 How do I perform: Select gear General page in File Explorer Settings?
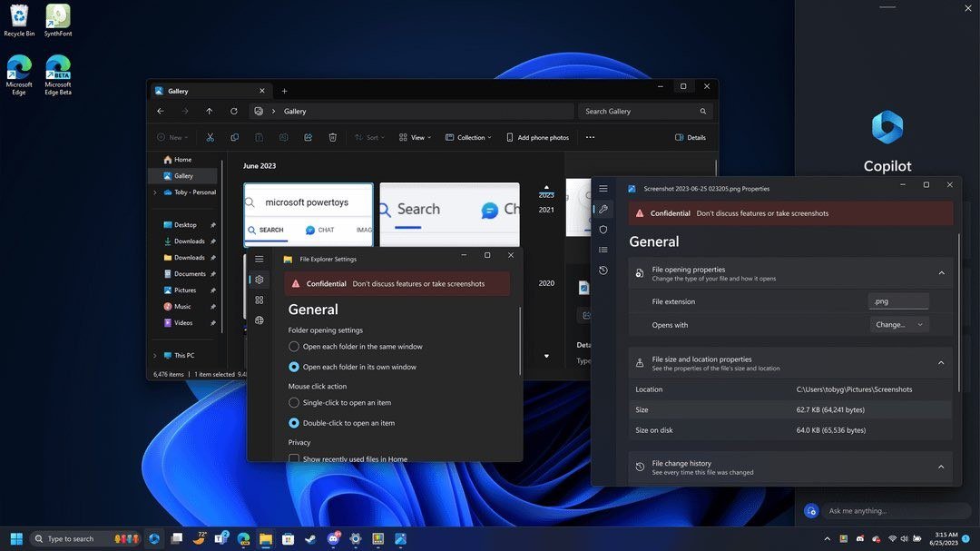click(259, 280)
